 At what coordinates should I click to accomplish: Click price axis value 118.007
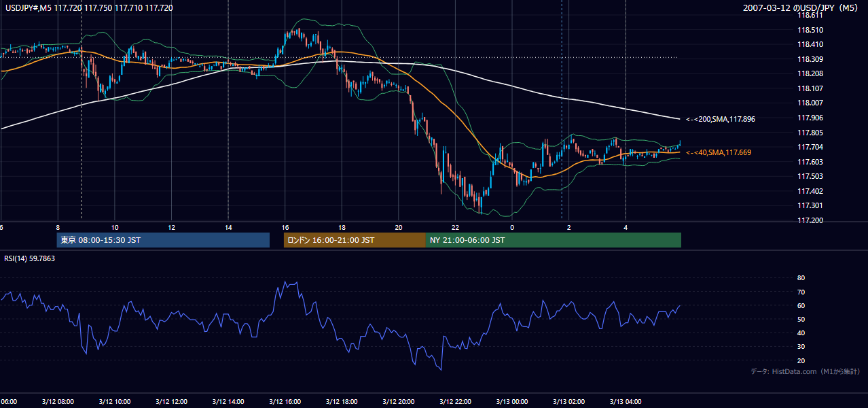pos(810,103)
